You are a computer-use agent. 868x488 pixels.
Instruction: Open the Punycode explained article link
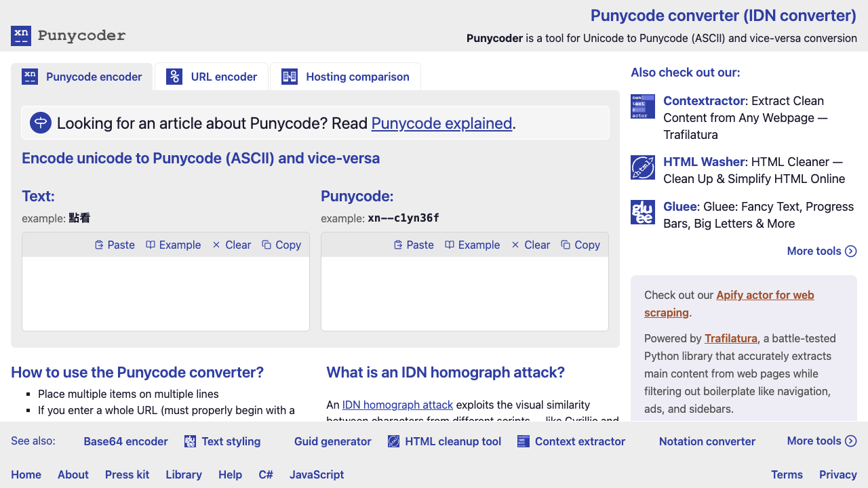[x=441, y=123]
